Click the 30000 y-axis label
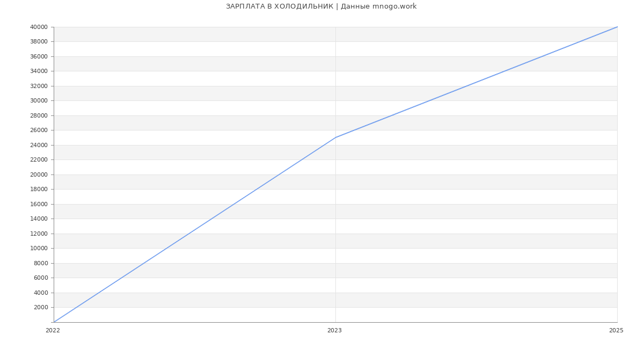This screenshot has width=644, height=349. [39, 101]
